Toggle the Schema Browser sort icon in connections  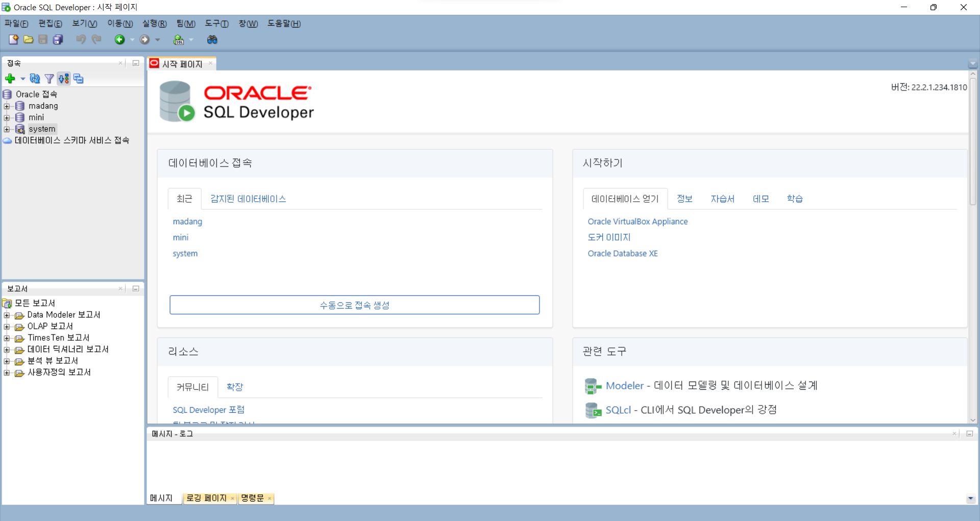tap(63, 78)
